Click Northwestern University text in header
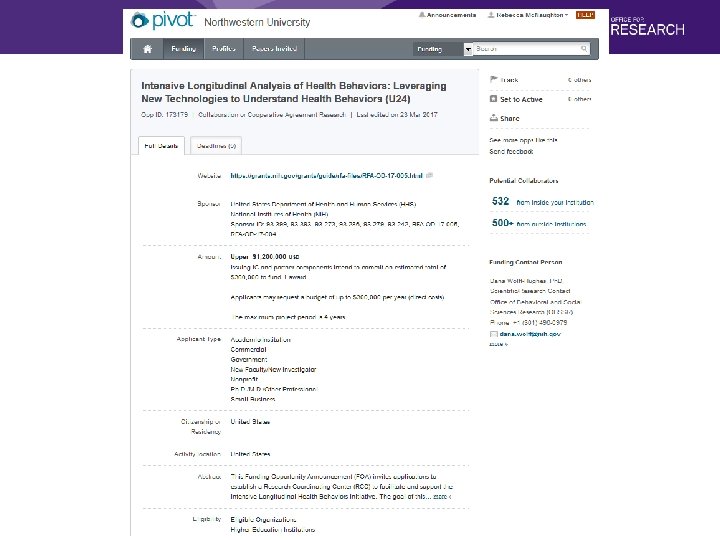Viewport: 720px width, 540px height. click(257, 22)
